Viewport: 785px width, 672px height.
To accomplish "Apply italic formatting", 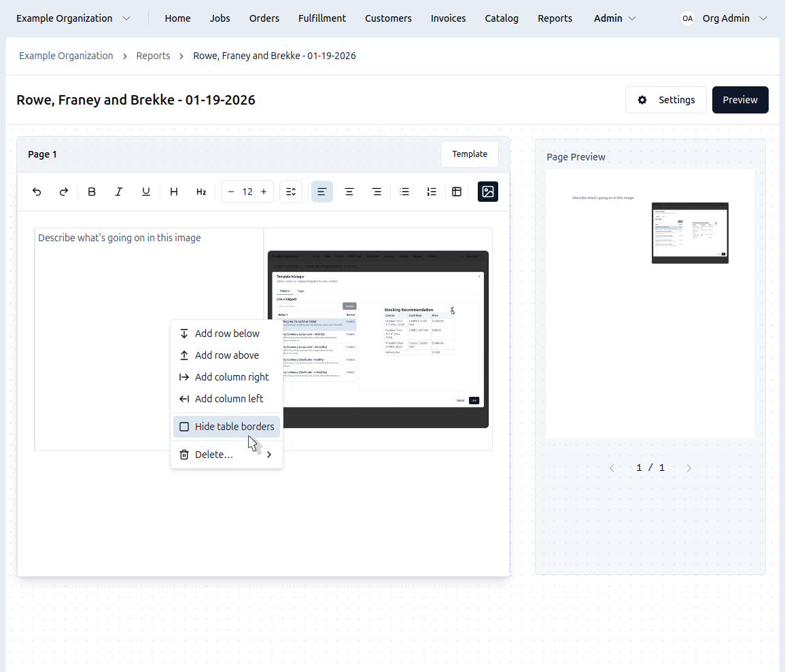I will tap(119, 192).
